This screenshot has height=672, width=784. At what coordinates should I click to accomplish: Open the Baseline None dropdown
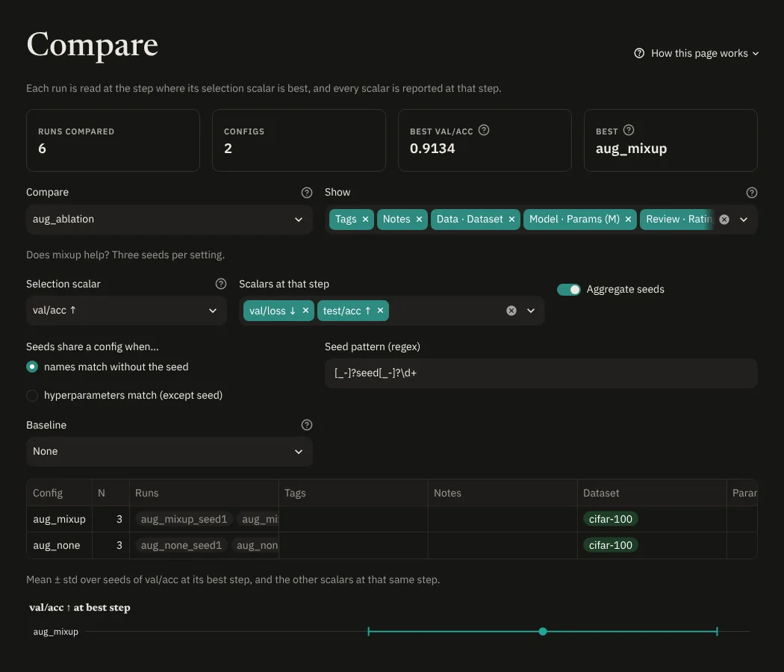pyautogui.click(x=169, y=452)
